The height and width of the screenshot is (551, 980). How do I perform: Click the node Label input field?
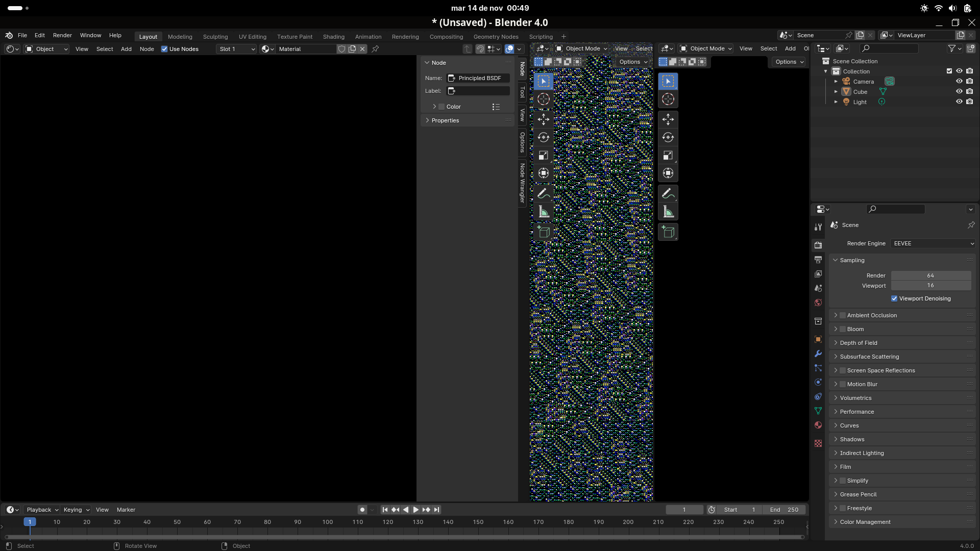(478, 91)
